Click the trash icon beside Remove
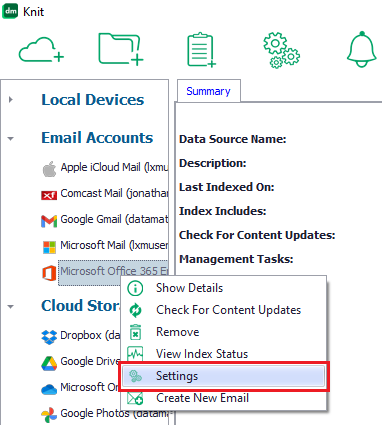Image resolution: width=382 pixels, height=425 pixels. tap(135, 332)
